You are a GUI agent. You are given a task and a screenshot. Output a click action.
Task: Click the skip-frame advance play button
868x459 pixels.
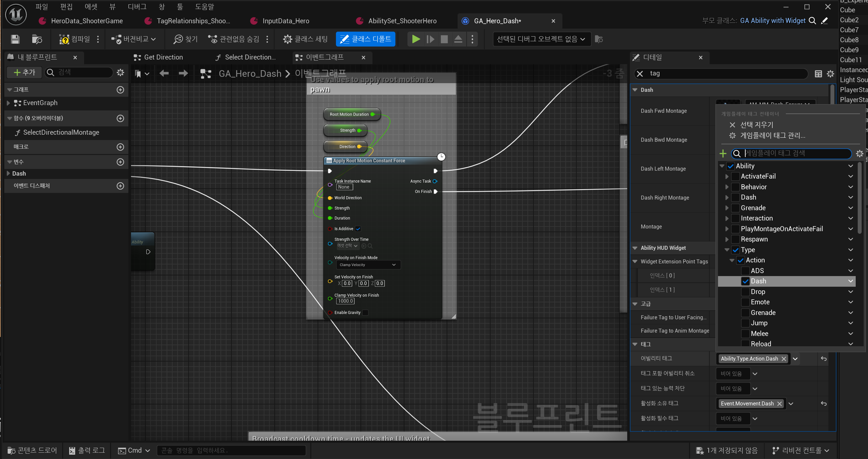[430, 39]
